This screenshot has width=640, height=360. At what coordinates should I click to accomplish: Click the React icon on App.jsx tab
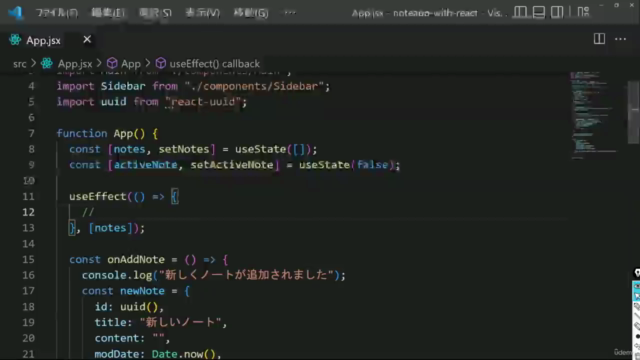(15, 40)
